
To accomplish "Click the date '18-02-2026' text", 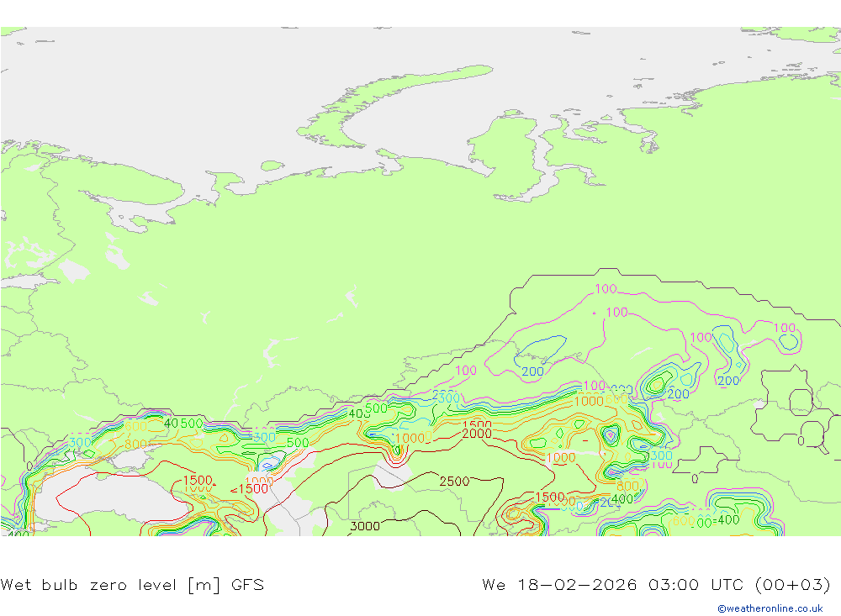I will click(577, 584).
